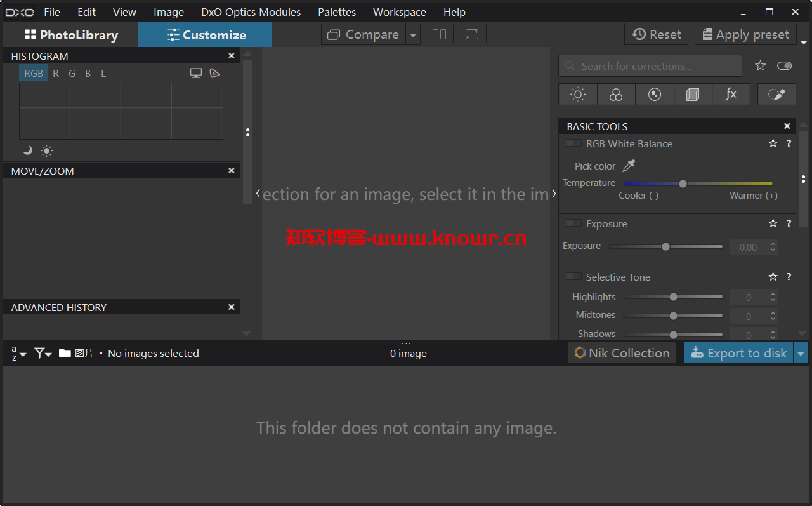Open the image filter funnel dropdown
The height and width of the screenshot is (506, 812).
click(x=43, y=354)
